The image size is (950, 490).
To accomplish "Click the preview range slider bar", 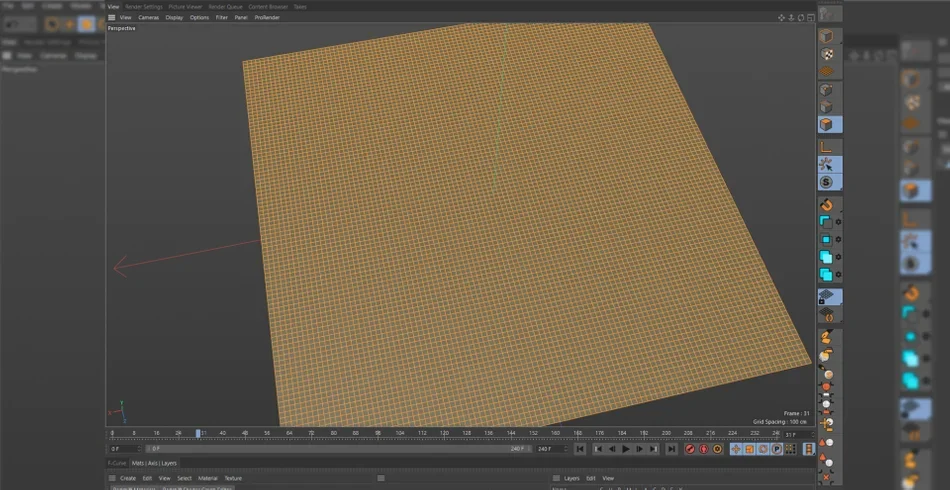I will tap(337, 449).
